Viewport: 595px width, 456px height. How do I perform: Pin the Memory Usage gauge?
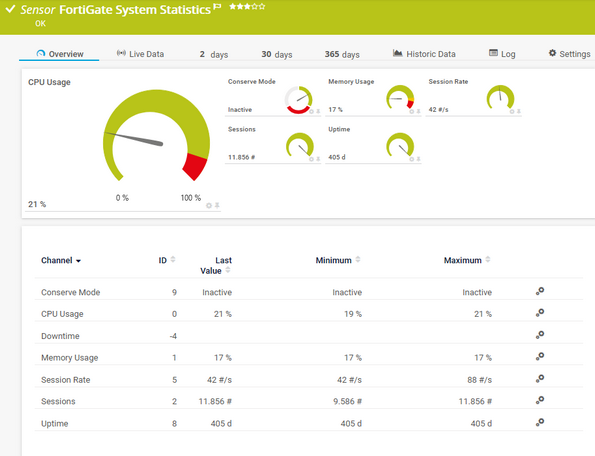418,112
